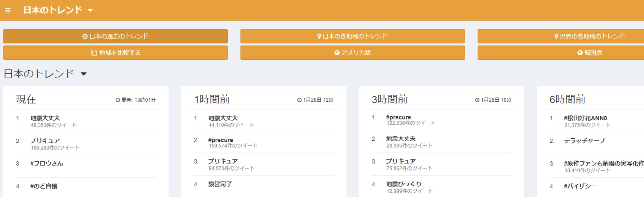
Task: Open #フロウさん trend
Action: click(x=47, y=163)
